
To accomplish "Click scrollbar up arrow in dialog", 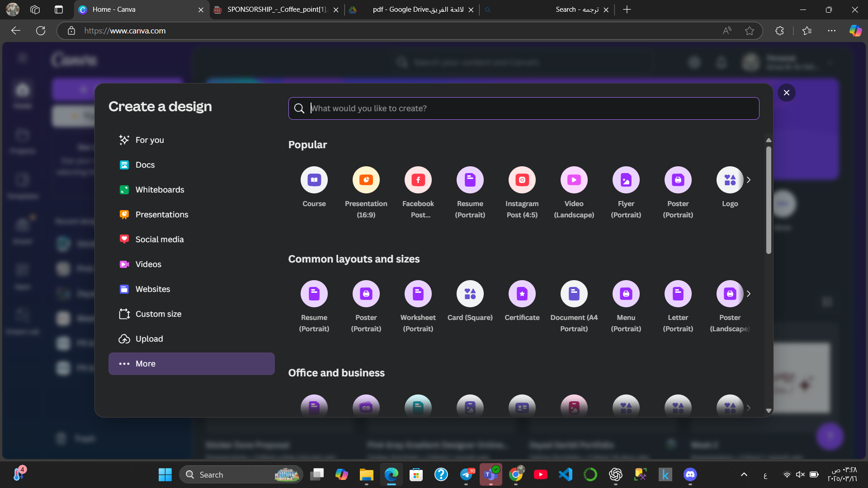I will click(769, 140).
